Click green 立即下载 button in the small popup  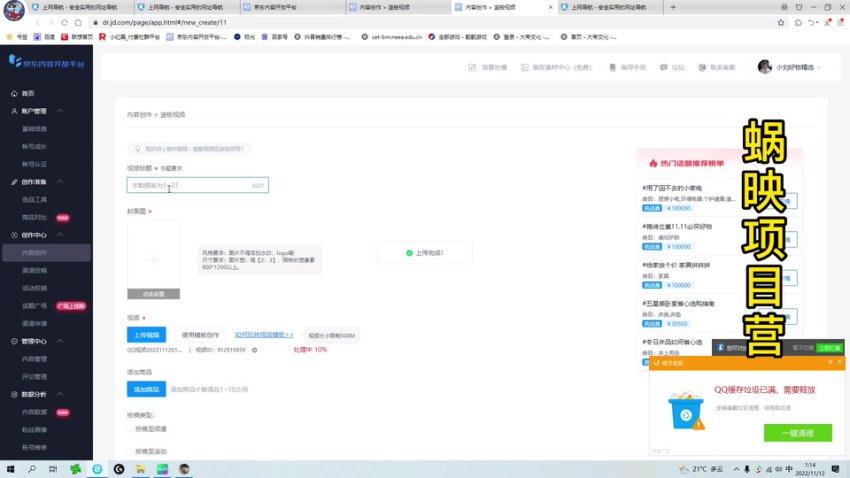(x=829, y=348)
